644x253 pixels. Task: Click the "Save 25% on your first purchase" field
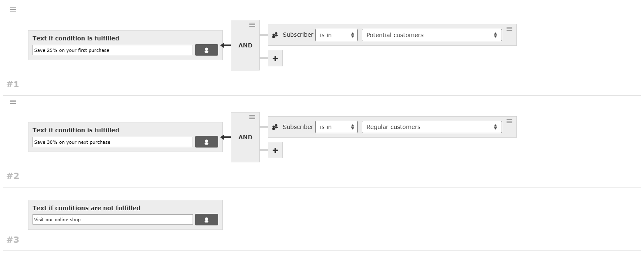tap(113, 50)
